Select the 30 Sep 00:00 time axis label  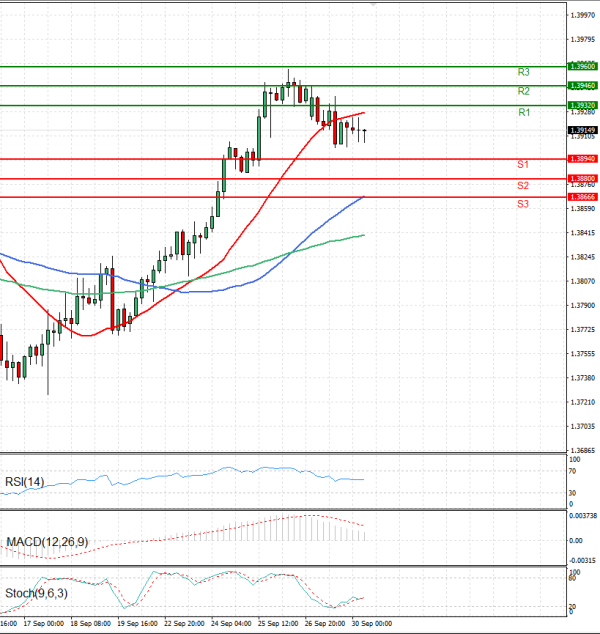tap(370, 624)
